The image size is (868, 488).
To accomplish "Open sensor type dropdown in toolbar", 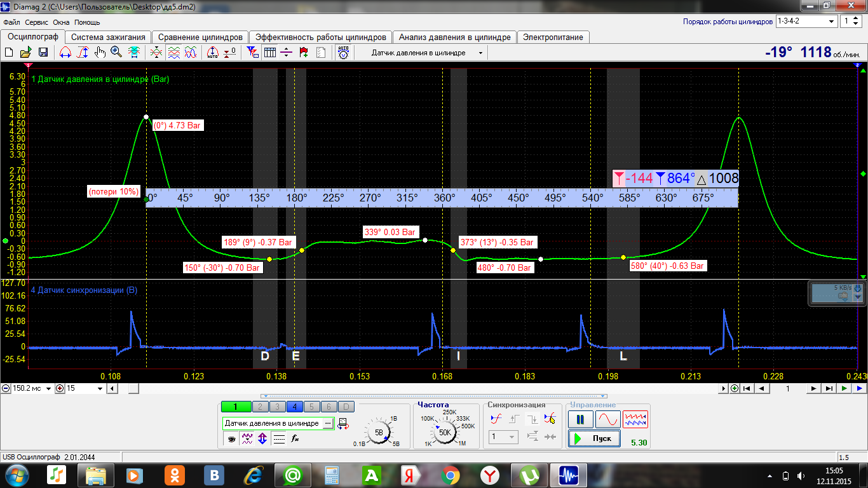I will point(480,53).
